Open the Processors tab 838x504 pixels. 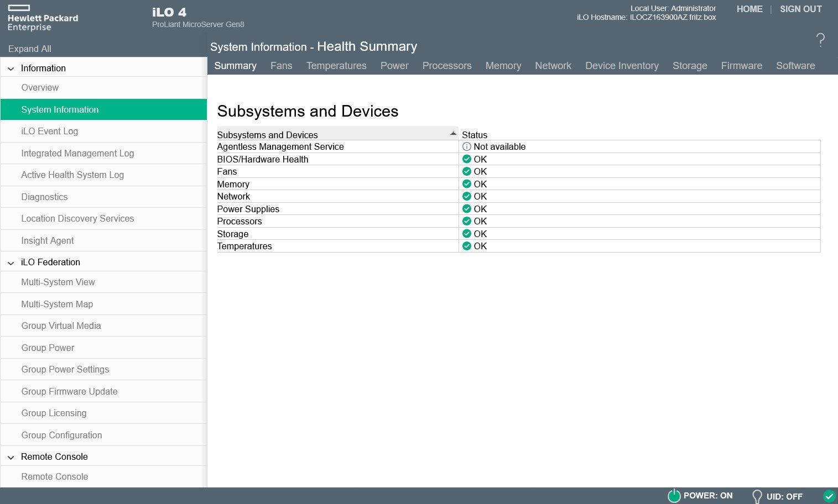tap(447, 66)
